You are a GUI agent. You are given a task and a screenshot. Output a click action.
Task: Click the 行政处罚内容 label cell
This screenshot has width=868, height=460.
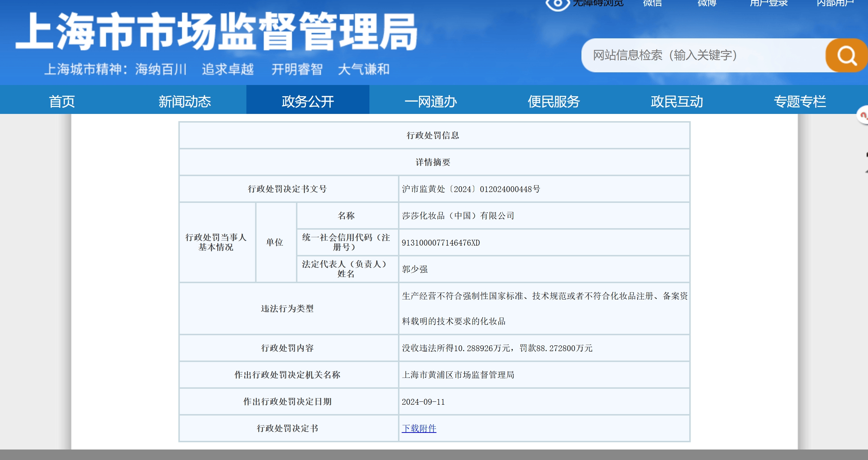tap(288, 348)
